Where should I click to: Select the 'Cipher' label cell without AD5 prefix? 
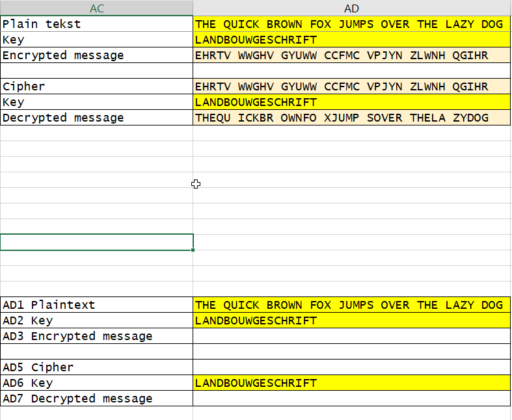coord(96,86)
